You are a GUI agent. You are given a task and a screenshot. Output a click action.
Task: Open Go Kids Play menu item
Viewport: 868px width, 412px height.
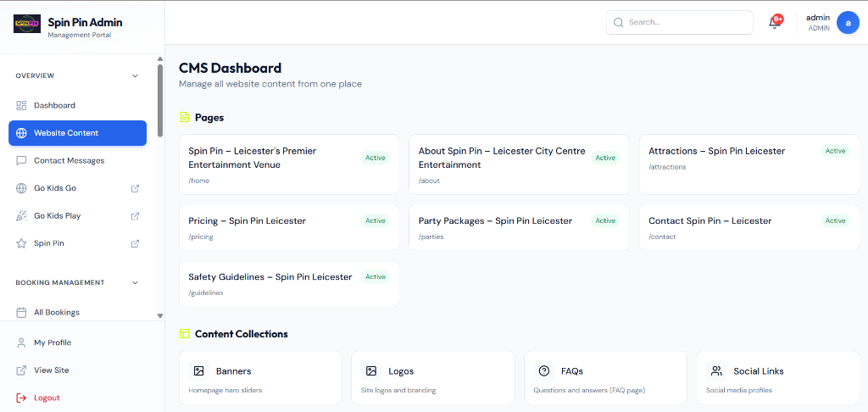click(x=77, y=216)
